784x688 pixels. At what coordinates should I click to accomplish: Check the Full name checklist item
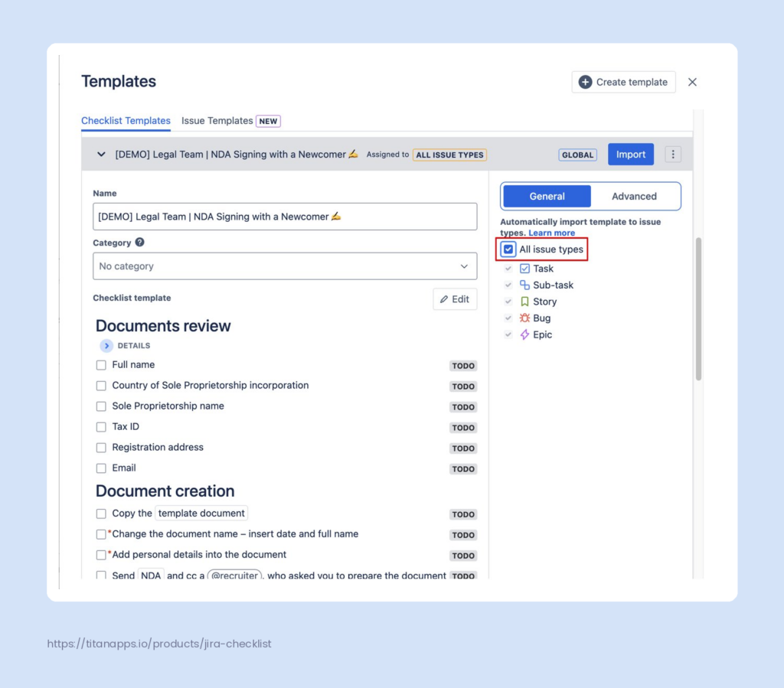click(101, 365)
